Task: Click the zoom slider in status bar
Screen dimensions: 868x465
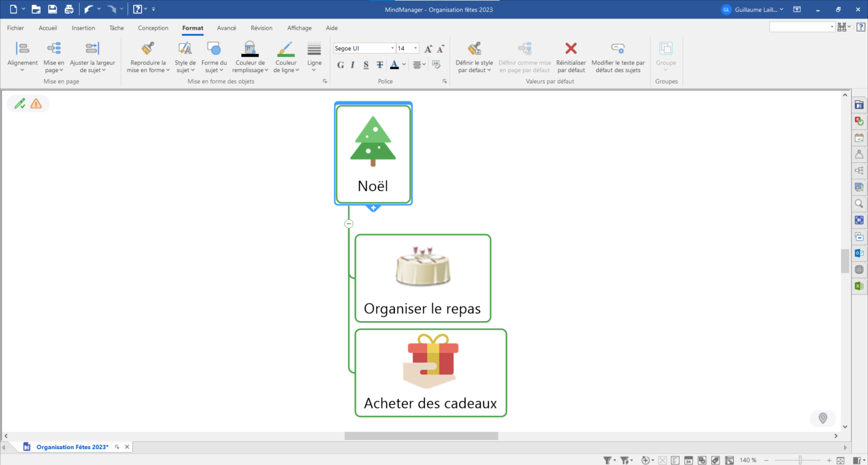Action: click(x=800, y=460)
